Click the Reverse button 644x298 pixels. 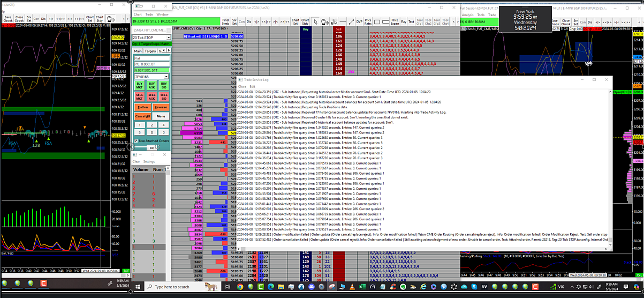161,107
